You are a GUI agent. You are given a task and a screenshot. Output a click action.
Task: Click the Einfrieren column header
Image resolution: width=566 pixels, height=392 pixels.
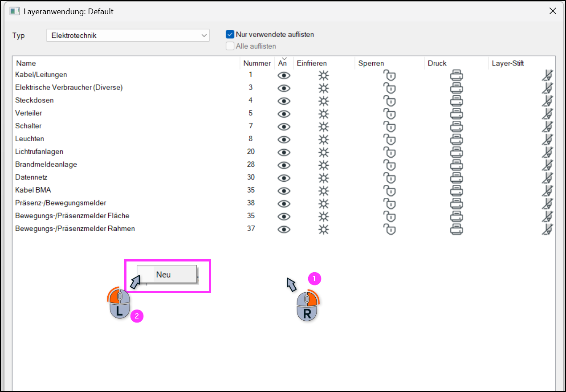coord(324,63)
